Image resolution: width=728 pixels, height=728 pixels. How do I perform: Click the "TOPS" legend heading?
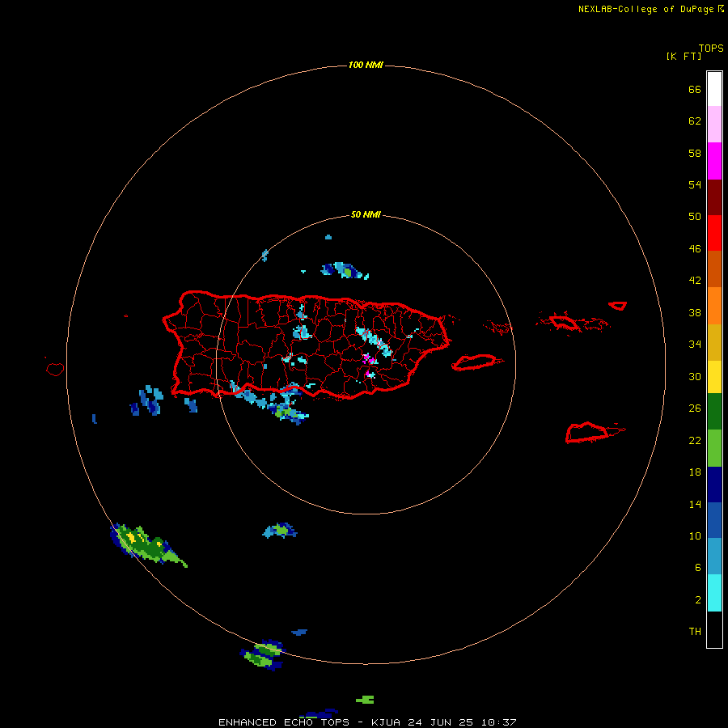pos(711,48)
